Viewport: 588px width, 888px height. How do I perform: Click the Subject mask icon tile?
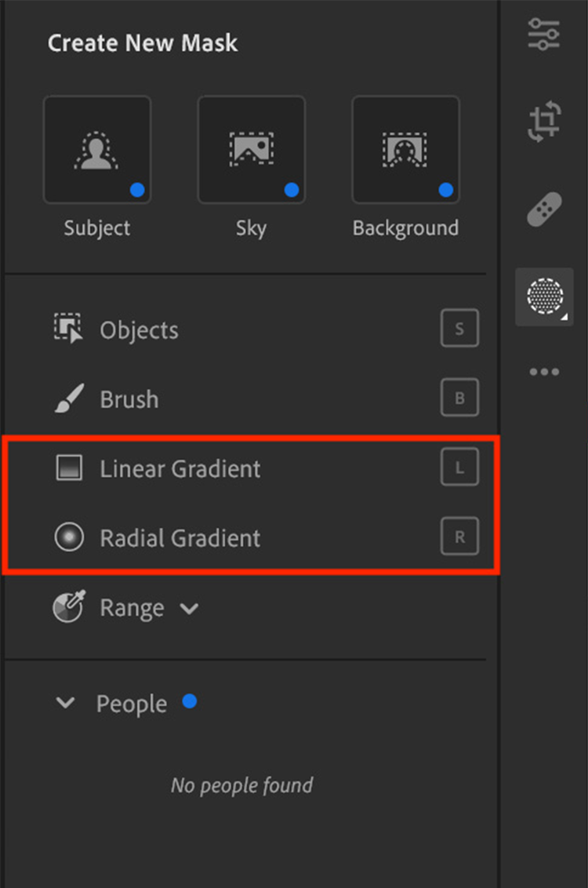97,149
